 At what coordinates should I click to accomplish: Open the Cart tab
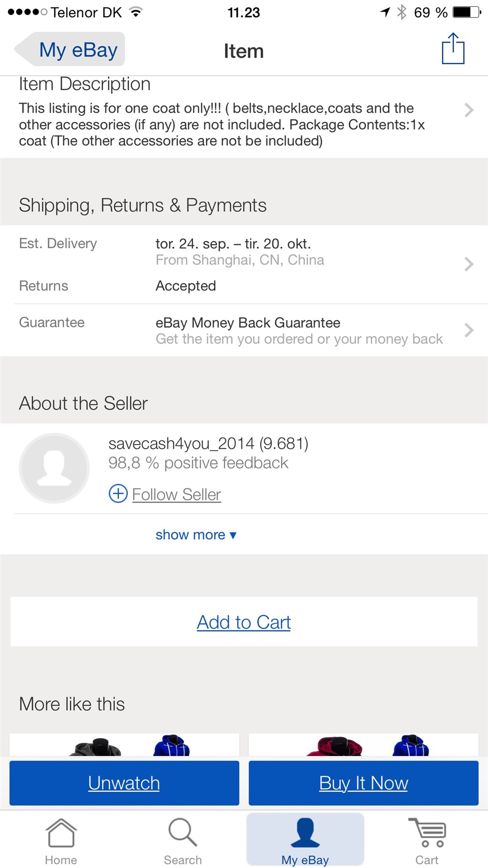[x=427, y=842]
